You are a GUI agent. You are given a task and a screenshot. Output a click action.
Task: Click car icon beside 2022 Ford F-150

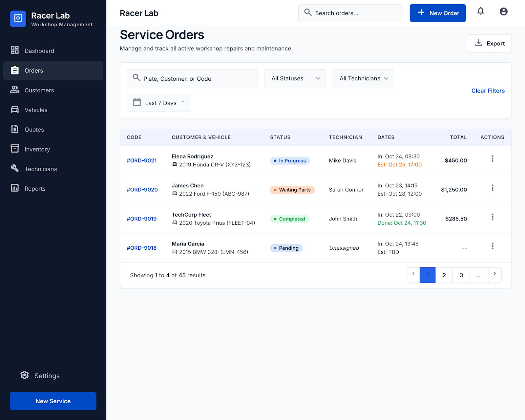click(175, 194)
